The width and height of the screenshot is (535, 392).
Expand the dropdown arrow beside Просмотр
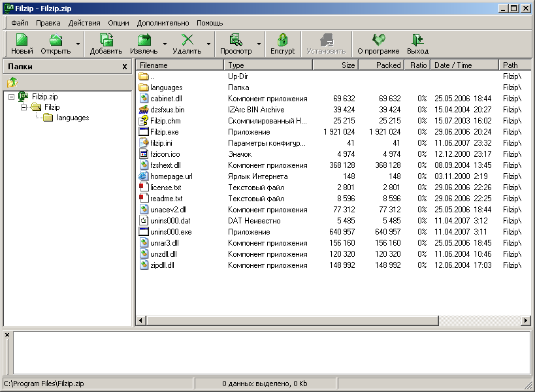(x=259, y=44)
